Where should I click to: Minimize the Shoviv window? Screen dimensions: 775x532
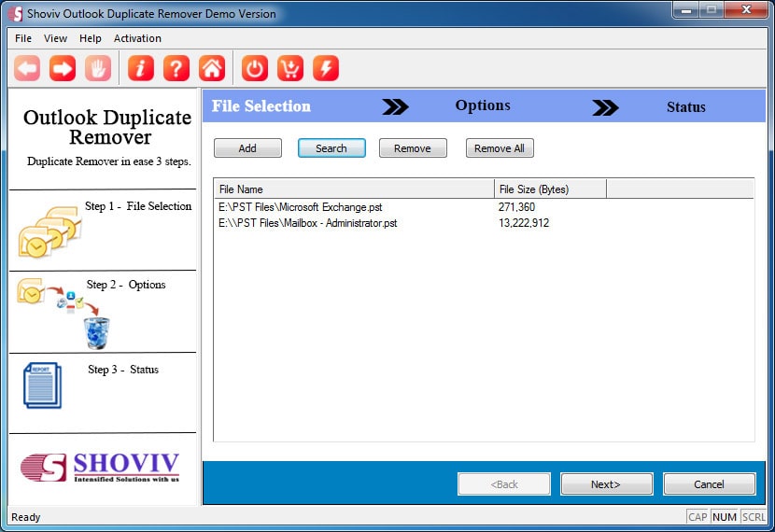(x=686, y=10)
